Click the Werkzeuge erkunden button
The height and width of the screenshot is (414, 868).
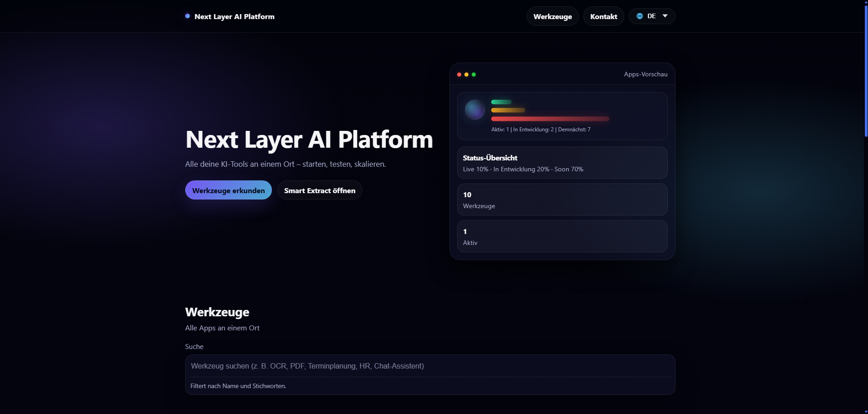point(228,190)
